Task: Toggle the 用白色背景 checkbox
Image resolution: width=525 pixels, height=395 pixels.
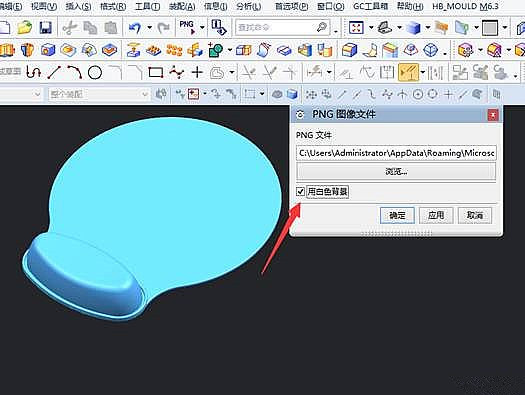Action: point(300,191)
